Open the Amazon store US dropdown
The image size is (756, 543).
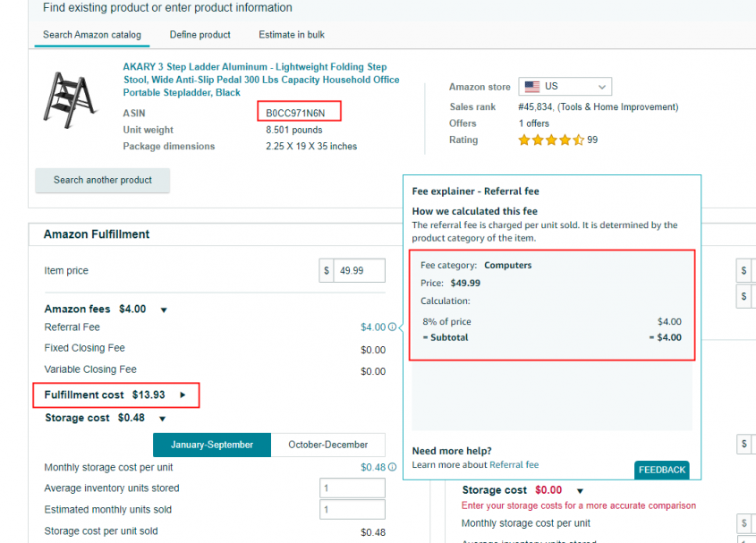tap(565, 86)
